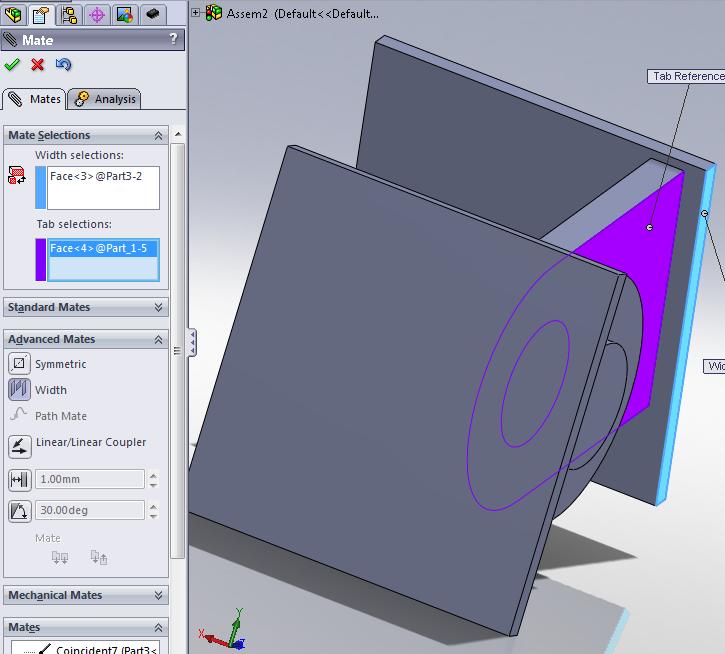Open the ConfigurationManager tab icon
Image resolution: width=725 pixels, height=654 pixels.
tap(69, 15)
